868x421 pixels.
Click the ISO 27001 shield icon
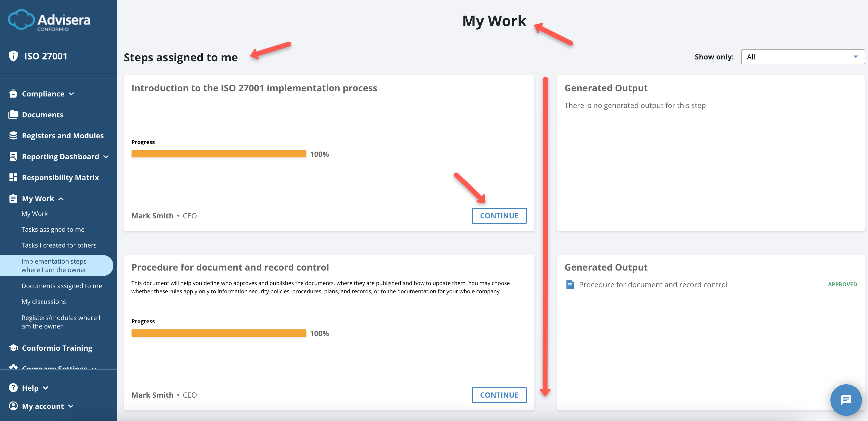[13, 56]
